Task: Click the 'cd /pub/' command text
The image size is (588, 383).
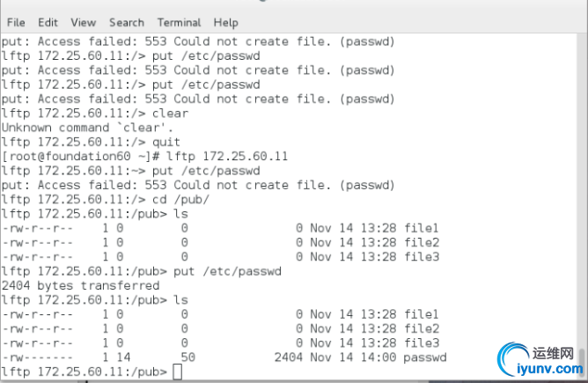Action: click(x=180, y=199)
